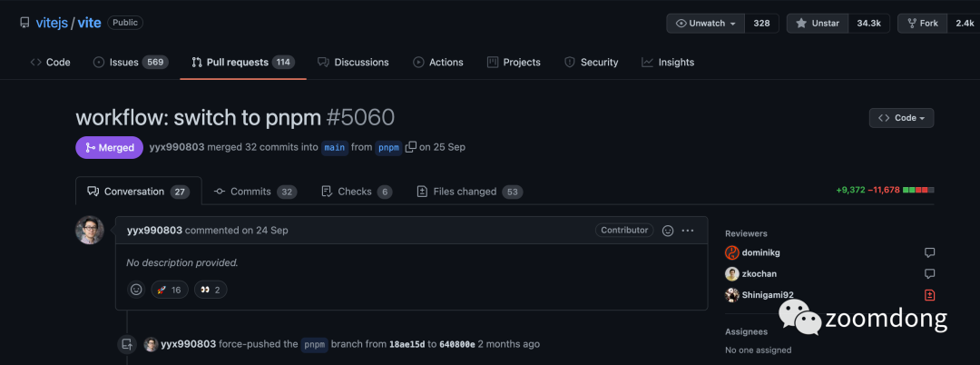
Task: Click yyx990803 avatar beside the first comment
Action: (x=89, y=230)
